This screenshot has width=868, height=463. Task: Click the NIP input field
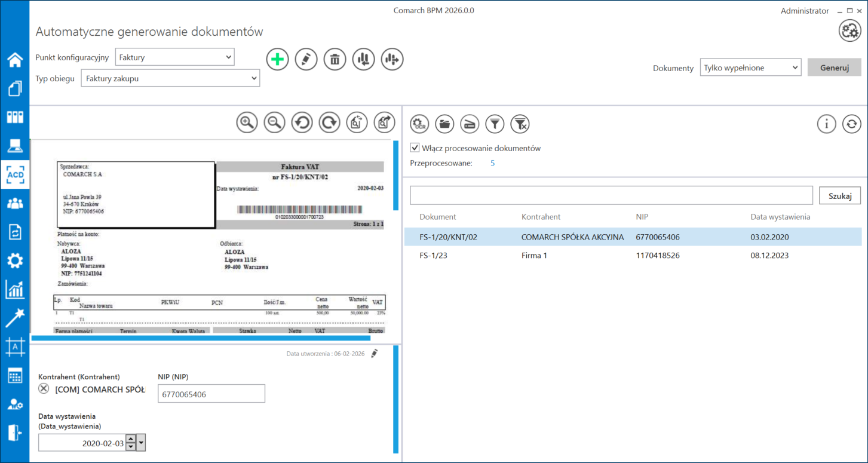click(x=211, y=394)
